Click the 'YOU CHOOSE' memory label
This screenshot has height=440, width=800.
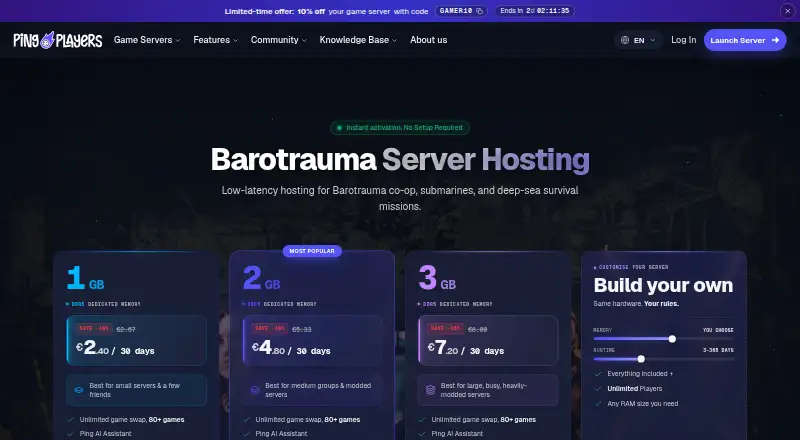coord(718,330)
